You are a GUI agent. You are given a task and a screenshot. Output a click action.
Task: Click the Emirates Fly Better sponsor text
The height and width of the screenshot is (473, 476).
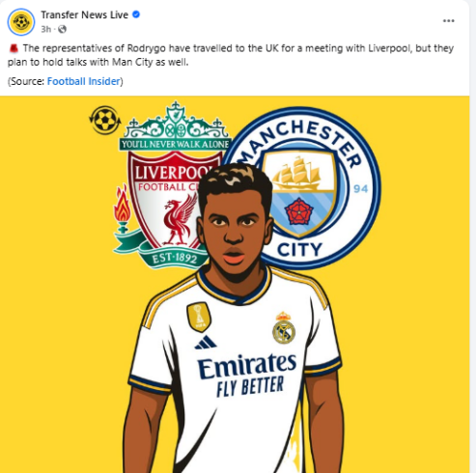247,375
